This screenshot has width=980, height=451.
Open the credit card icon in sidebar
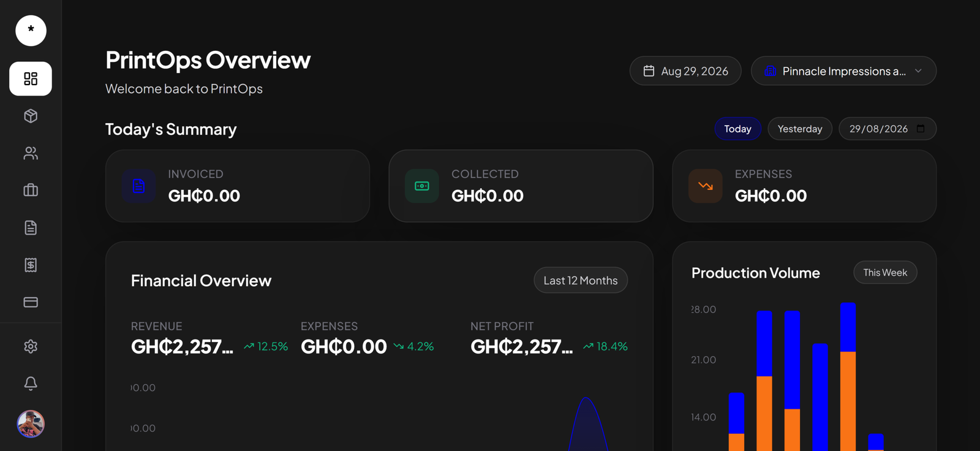[x=31, y=302]
